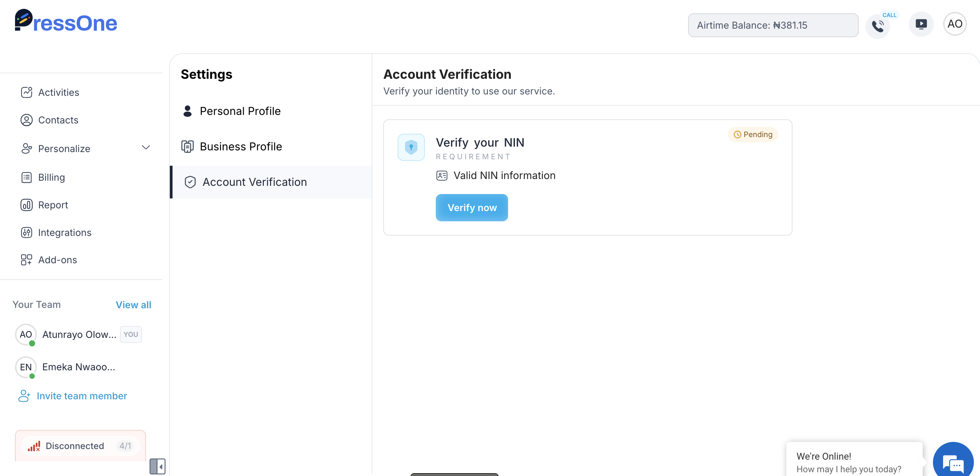The height and width of the screenshot is (476, 980).
Task: Expand the Personalize chevron
Action: (146, 148)
